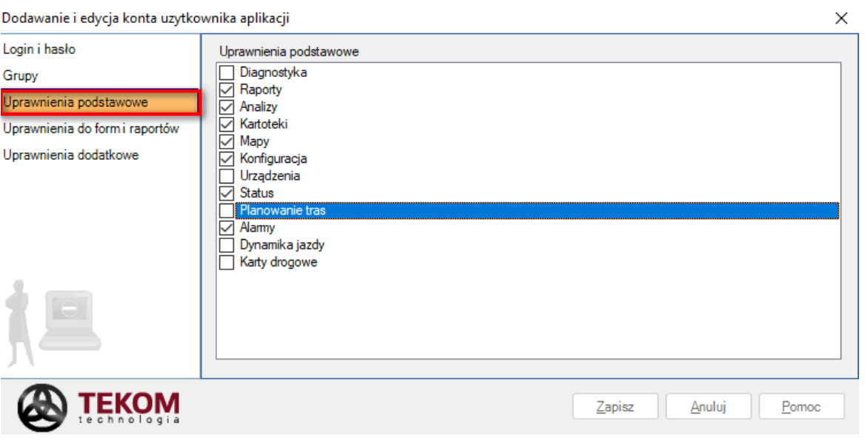
Task: Open Uprawnienia dodatkowe section
Action: (70, 155)
